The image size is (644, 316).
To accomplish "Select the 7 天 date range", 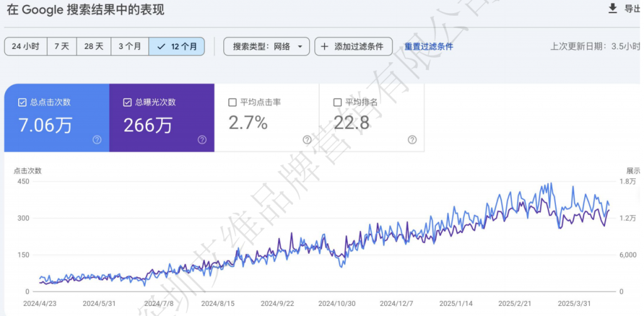I will click(62, 46).
